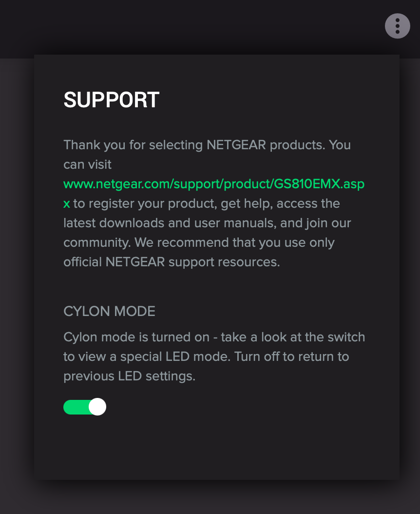The width and height of the screenshot is (420, 514).
Task: Click the white knob of the Cylon switch
Action: tap(97, 407)
